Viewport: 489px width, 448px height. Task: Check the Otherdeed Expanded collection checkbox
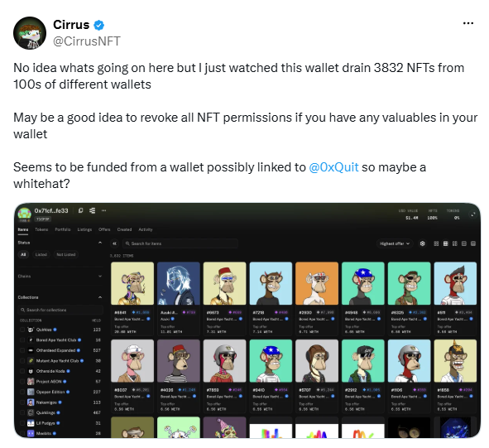point(22,350)
